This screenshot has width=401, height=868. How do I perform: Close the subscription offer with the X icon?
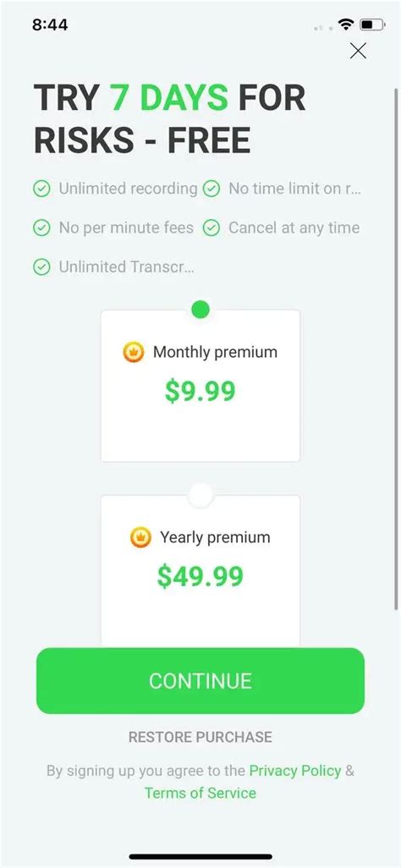tap(358, 51)
